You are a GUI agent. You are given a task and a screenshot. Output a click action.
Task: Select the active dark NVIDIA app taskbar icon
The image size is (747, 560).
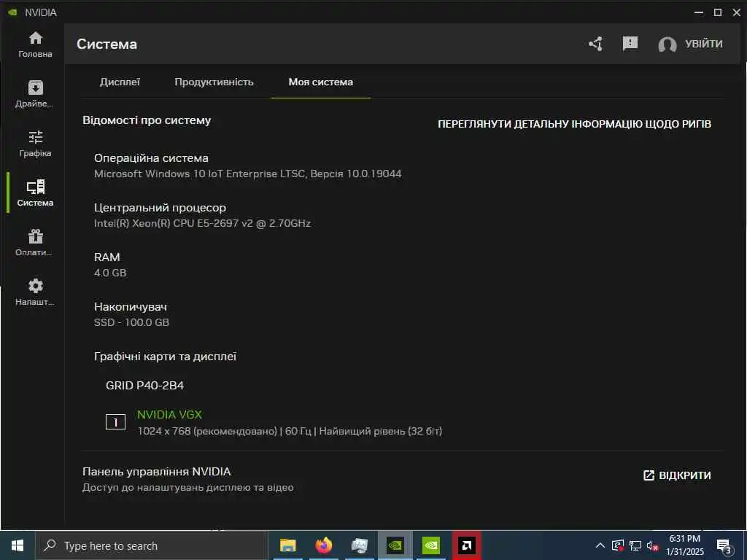(x=395, y=545)
